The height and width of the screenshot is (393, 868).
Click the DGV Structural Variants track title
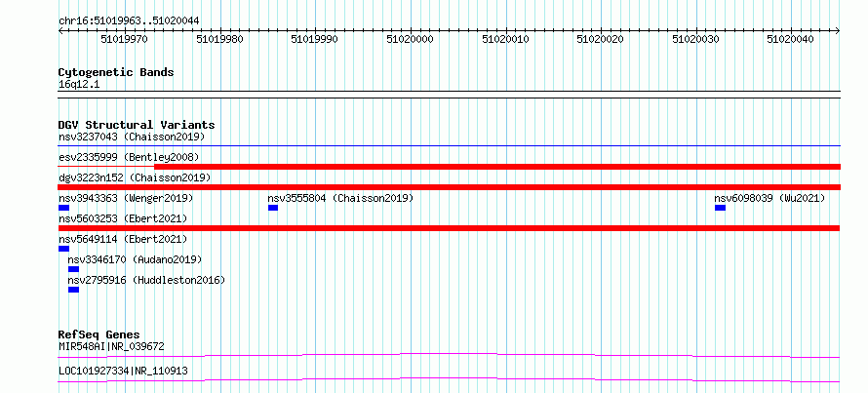(x=137, y=125)
